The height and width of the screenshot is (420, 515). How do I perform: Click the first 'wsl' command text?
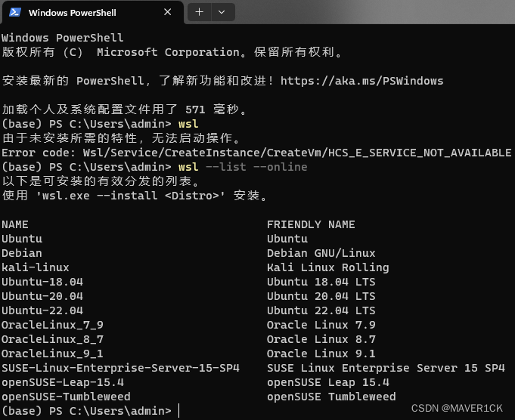(188, 124)
